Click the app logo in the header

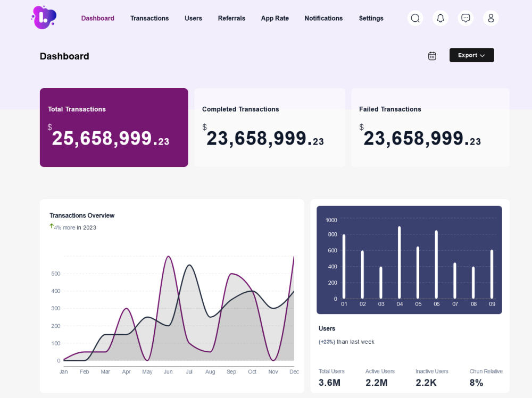[x=44, y=18]
